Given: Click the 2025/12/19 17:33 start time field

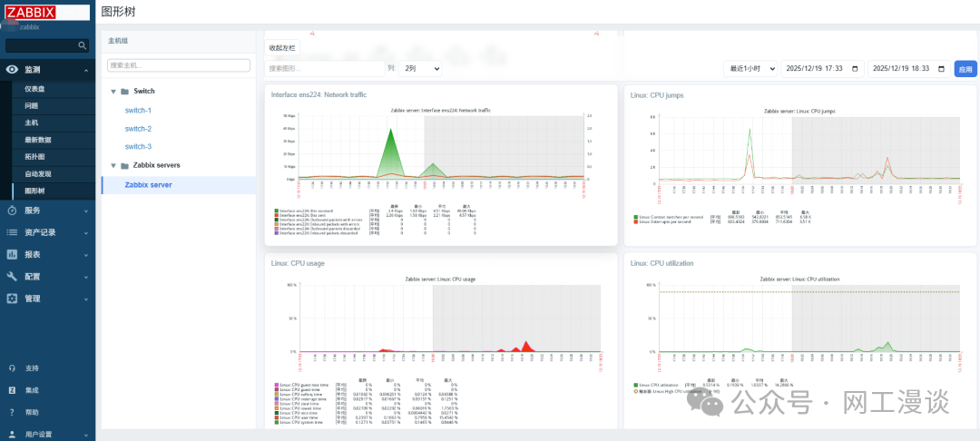Looking at the screenshot, I should (822, 69).
